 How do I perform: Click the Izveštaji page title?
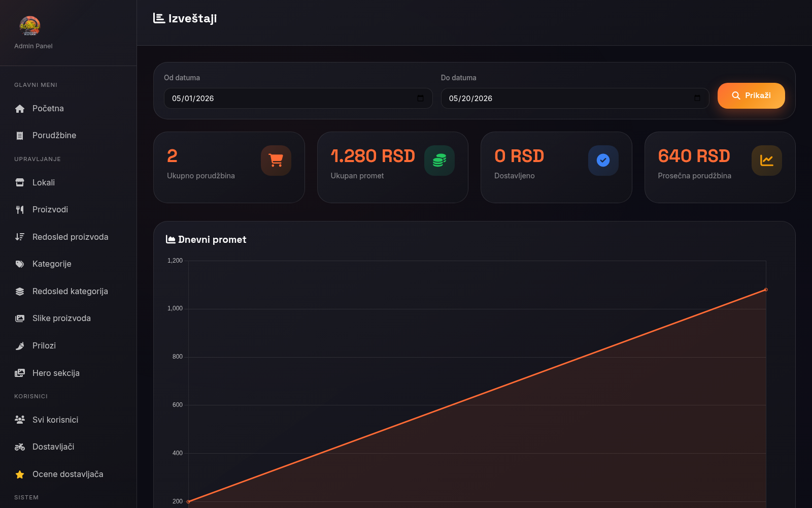pyautogui.click(x=193, y=19)
